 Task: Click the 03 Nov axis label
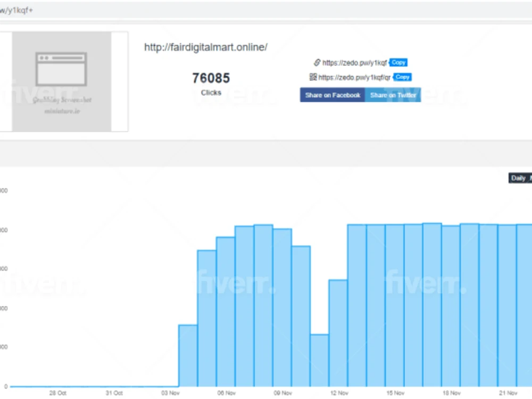pyautogui.click(x=170, y=393)
